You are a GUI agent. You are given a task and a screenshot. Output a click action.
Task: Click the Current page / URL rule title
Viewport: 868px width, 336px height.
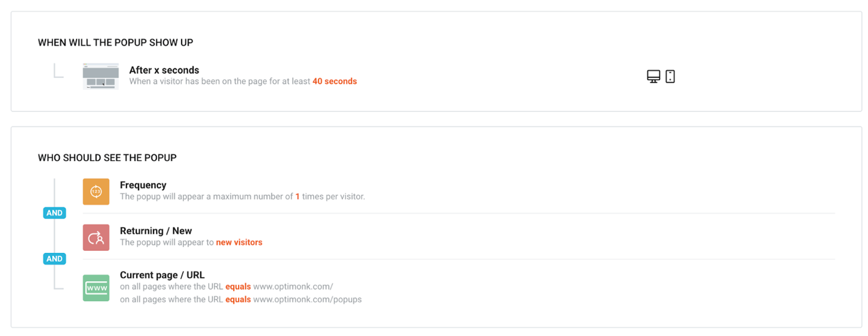point(162,275)
